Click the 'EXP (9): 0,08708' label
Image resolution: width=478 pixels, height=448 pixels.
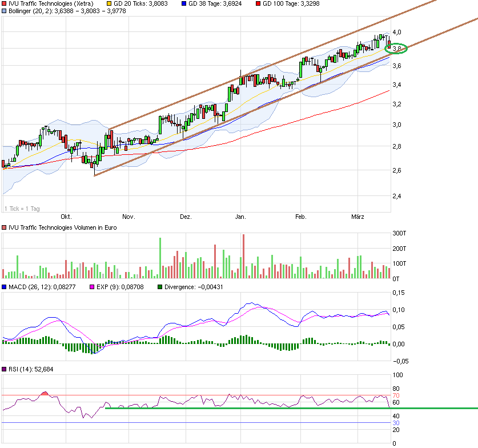(120, 287)
